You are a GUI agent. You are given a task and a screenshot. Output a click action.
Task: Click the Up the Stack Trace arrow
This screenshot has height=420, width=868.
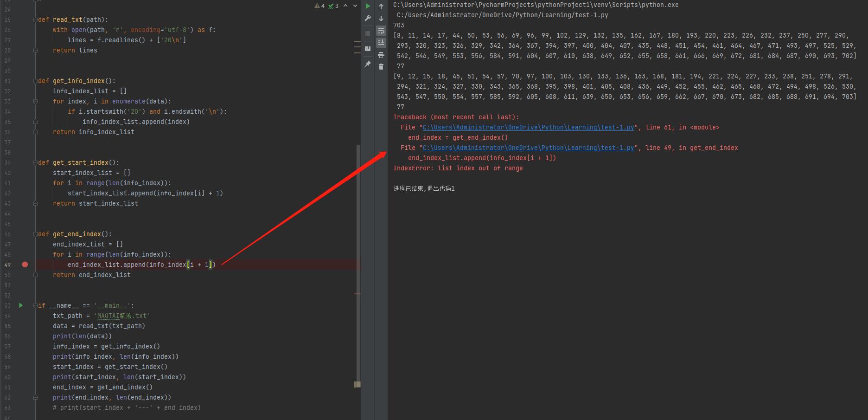pos(381,6)
